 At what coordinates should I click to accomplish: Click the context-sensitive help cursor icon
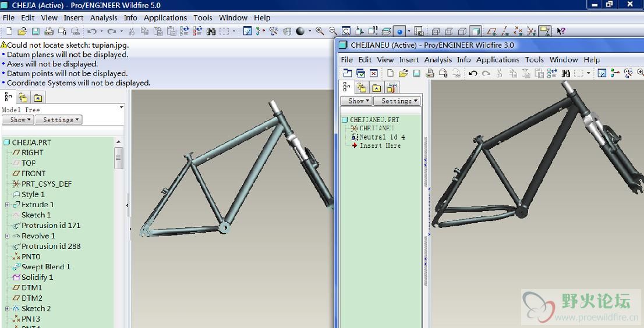[561, 31]
